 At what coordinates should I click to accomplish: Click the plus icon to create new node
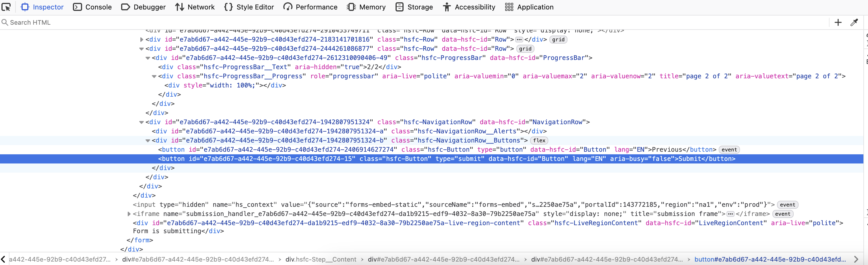(838, 23)
